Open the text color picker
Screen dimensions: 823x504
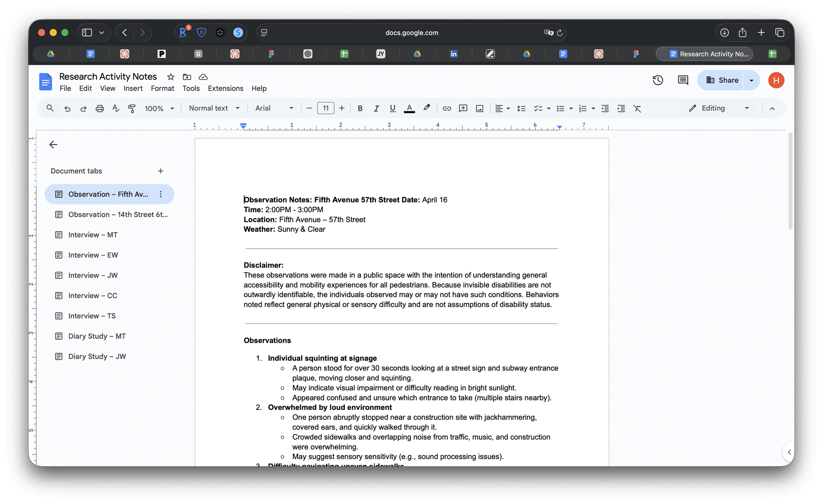(409, 109)
